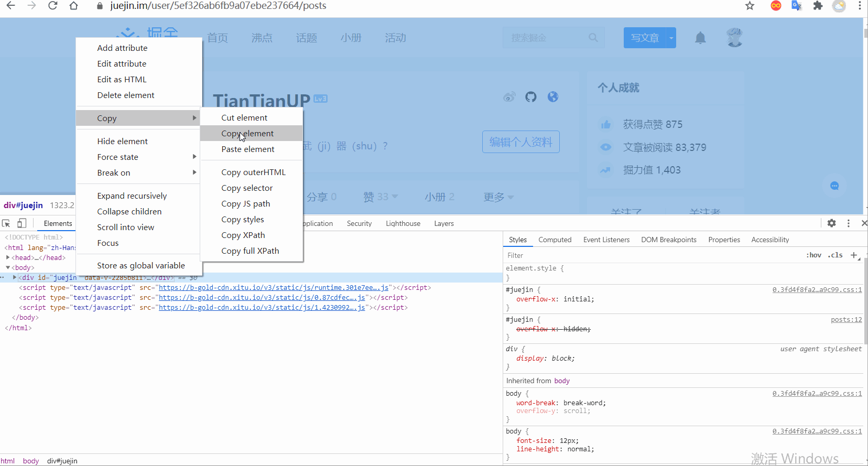Image resolution: width=868 pixels, height=466 pixels.
Task: Click the browser forward arrow
Action: [x=31, y=6]
